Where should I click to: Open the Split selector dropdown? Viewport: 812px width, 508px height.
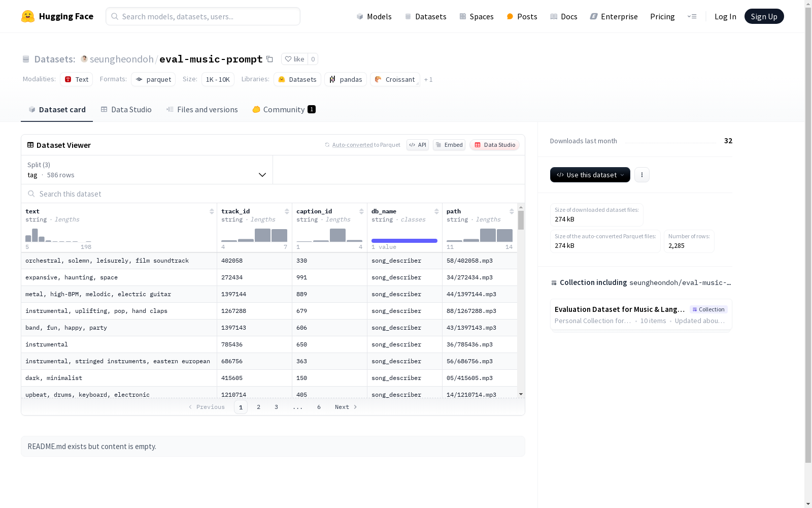point(147,170)
